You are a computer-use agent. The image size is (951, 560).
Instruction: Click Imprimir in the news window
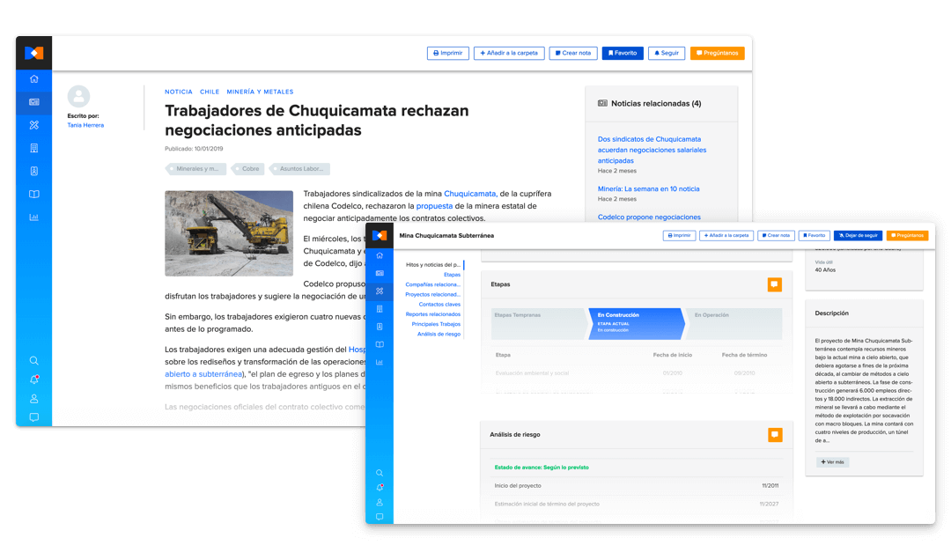pos(447,54)
